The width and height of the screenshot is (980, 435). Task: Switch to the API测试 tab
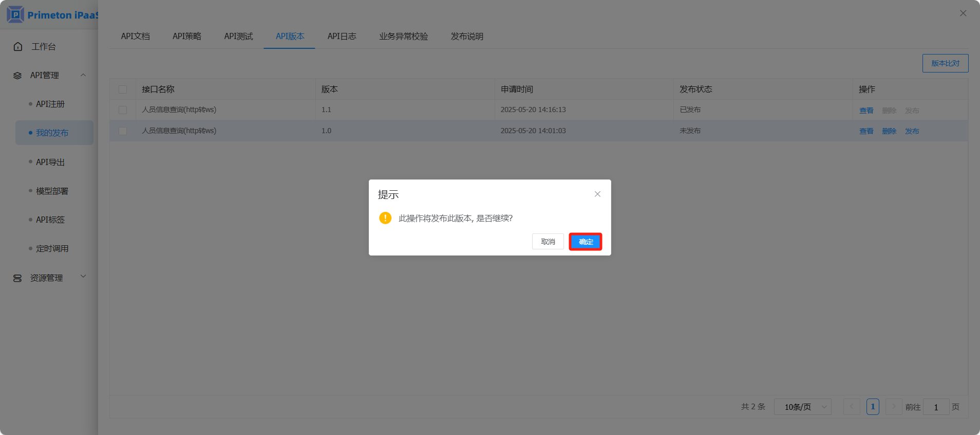point(238,37)
